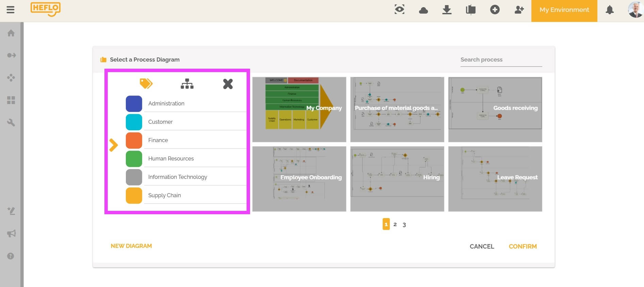This screenshot has height=287, width=644.
Task: Switch to the hierarchy view tab
Action: tap(187, 84)
